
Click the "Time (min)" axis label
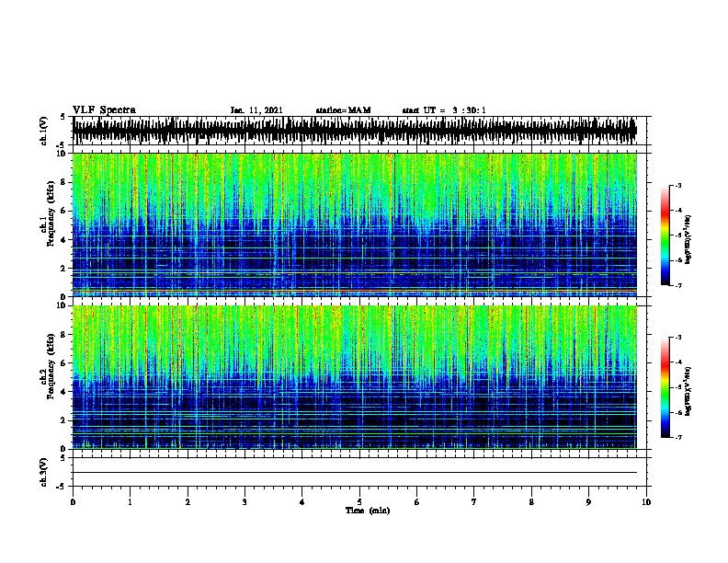tap(368, 511)
